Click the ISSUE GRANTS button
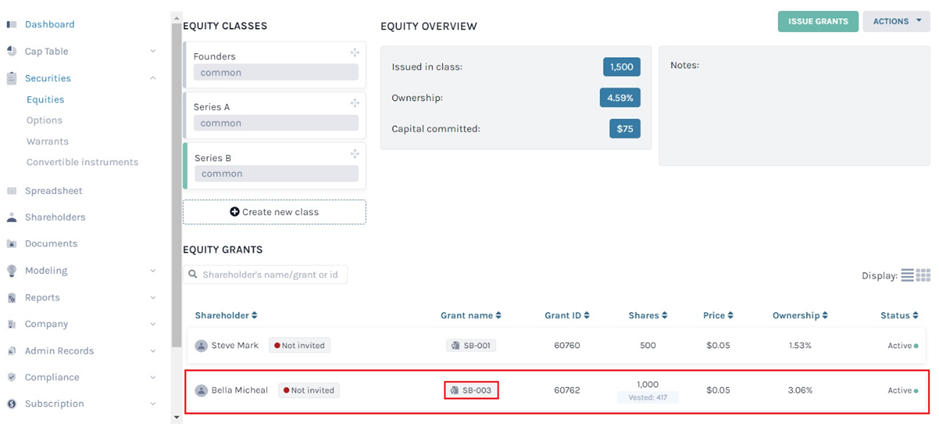Screen dimensions: 939x424 [818, 22]
